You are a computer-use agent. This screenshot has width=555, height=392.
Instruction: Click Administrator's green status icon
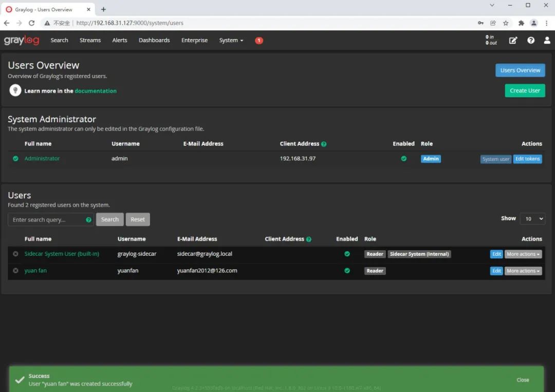click(15, 159)
